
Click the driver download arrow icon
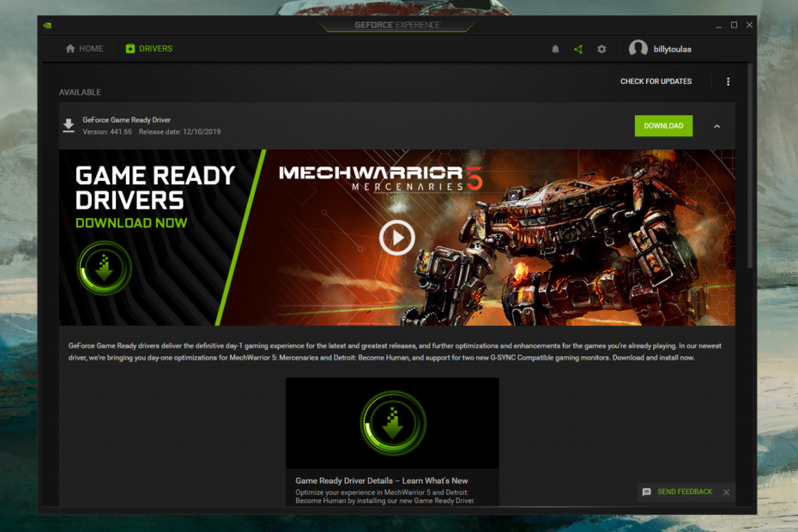69,125
